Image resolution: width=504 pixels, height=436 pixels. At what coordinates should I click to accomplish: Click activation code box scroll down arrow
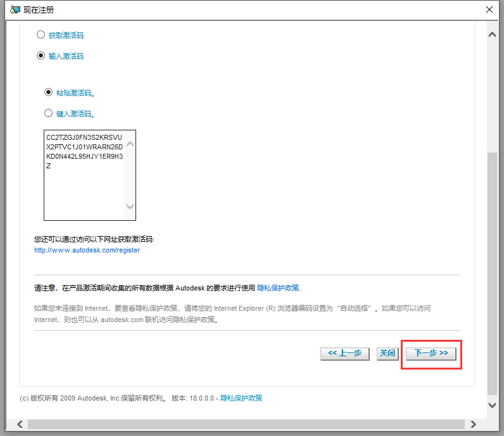point(130,206)
